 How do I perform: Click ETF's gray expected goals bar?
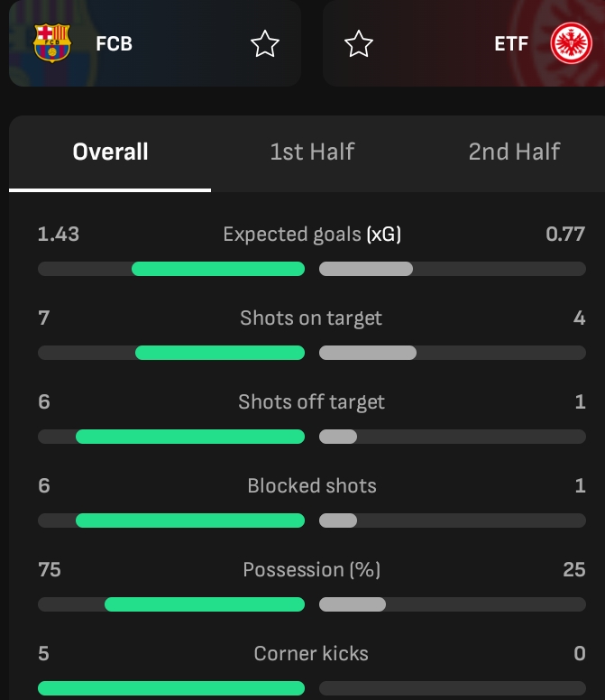pos(366,269)
